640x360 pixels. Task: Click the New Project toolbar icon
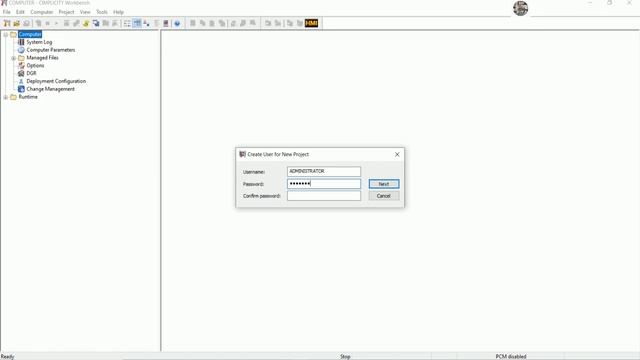coord(7,23)
